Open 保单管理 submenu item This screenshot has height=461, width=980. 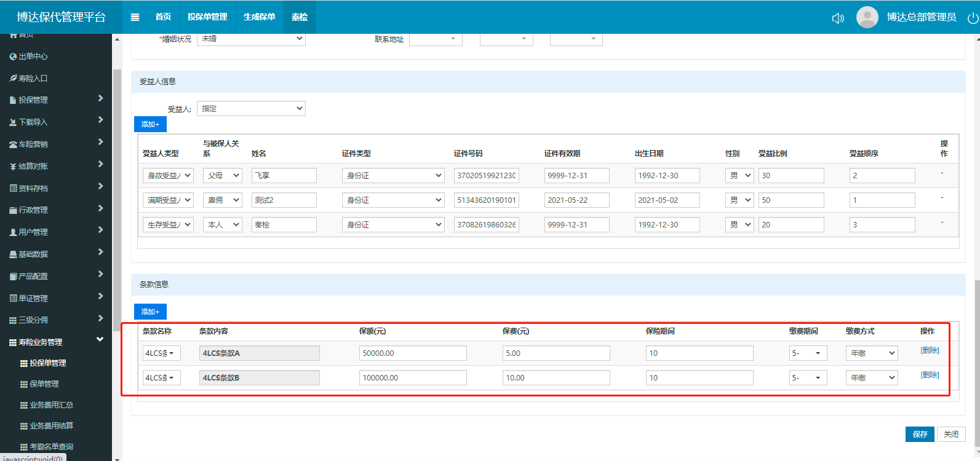coord(44,384)
